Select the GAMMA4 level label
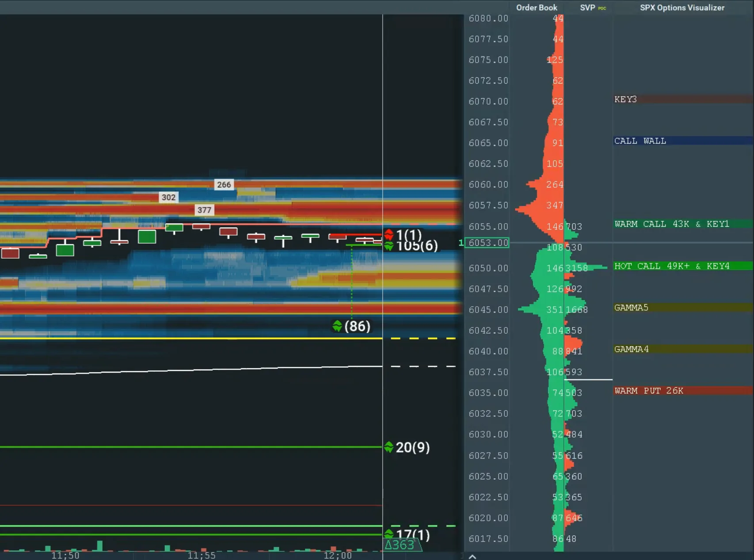The height and width of the screenshot is (560, 754). click(x=631, y=349)
